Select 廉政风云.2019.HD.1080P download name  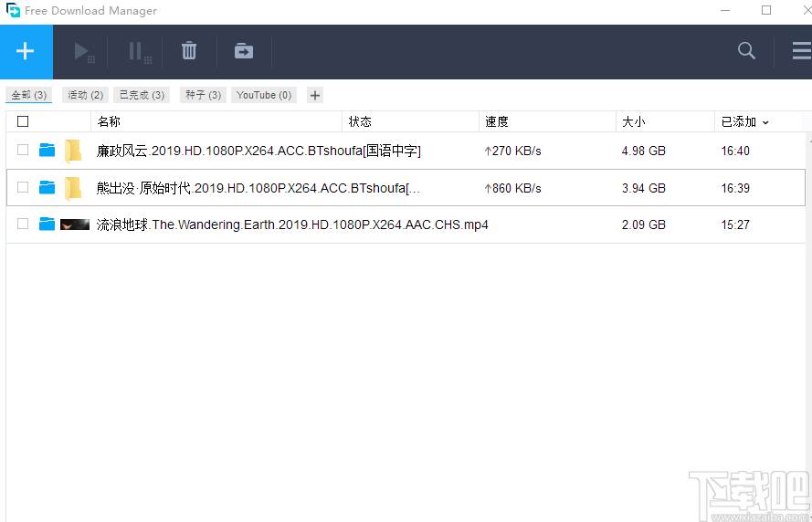258,151
